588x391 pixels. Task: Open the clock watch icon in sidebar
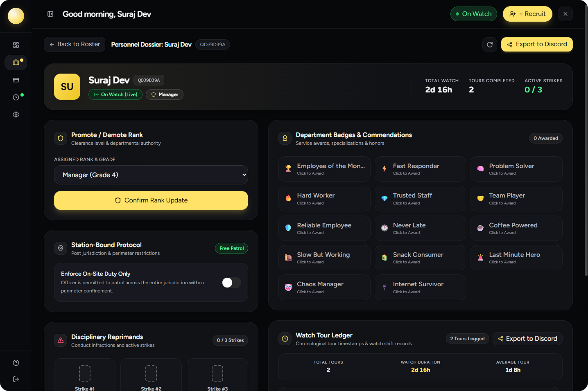(x=16, y=97)
